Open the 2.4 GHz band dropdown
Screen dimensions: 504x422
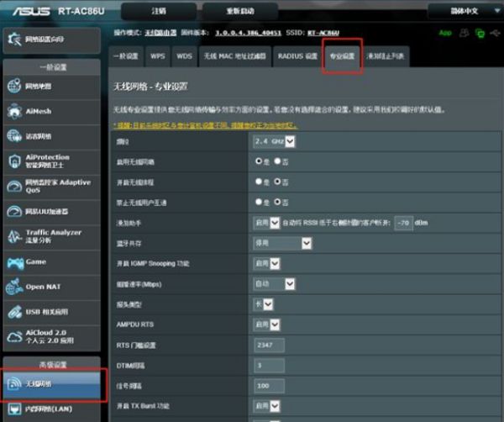[x=274, y=140]
